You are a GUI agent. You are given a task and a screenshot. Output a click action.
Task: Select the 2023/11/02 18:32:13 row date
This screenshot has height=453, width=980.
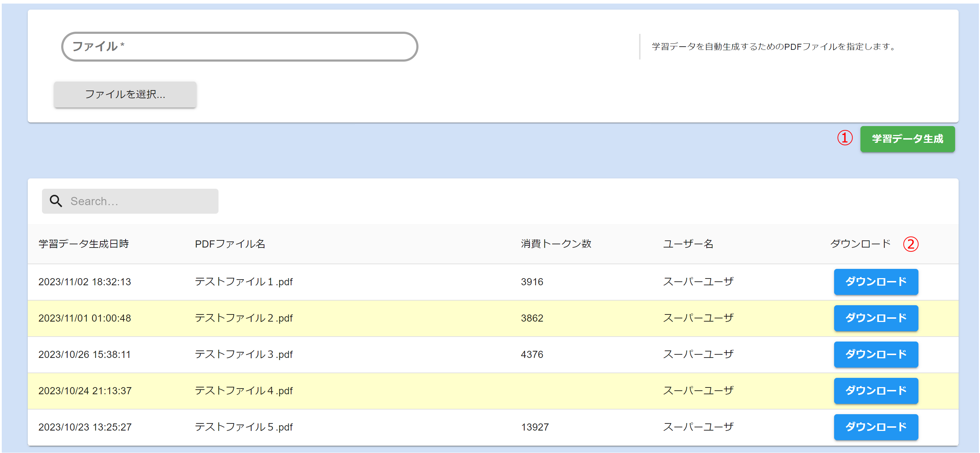tap(84, 282)
